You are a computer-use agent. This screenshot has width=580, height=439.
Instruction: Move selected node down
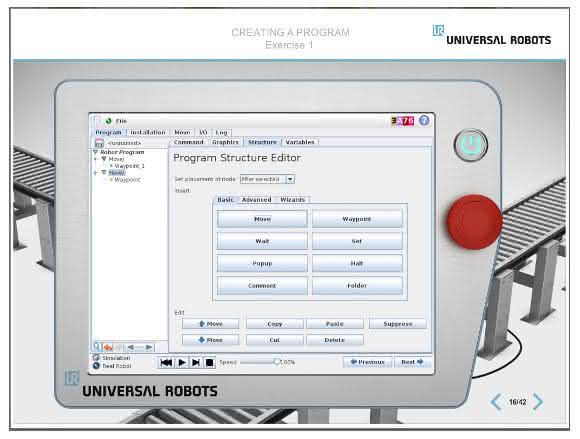(x=210, y=340)
